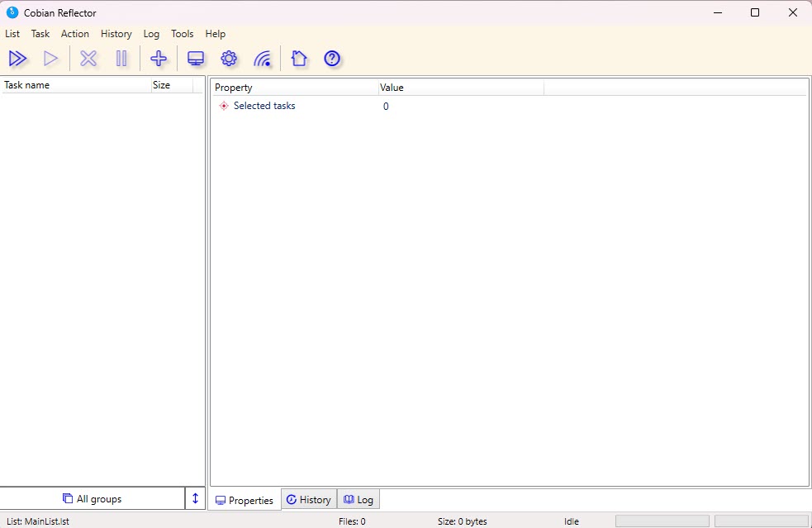Add a new task with plus icon
Viewport: 812px width, 528px height.
(x=159, y=59)
